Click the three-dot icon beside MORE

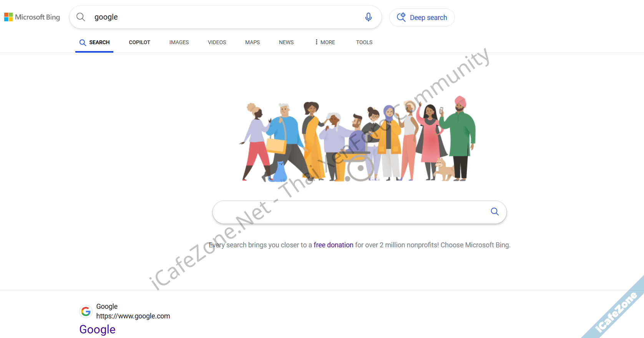(316, 42)
